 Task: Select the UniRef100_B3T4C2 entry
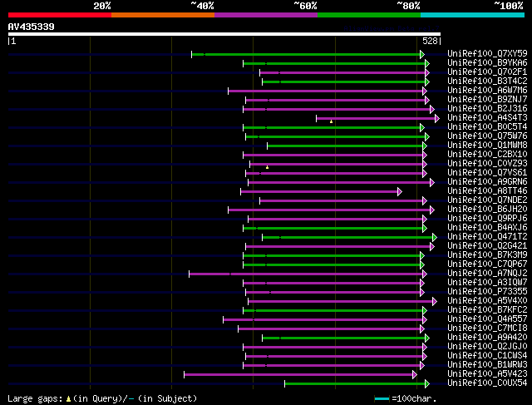click(487, 81)
